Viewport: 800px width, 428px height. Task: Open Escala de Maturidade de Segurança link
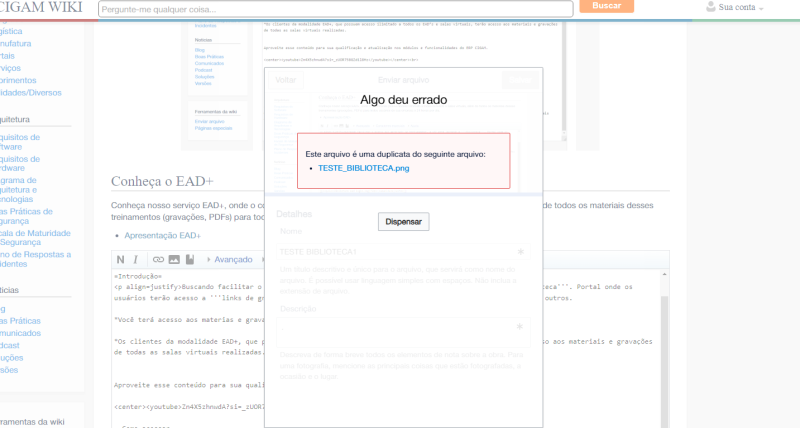click(35, 238)
